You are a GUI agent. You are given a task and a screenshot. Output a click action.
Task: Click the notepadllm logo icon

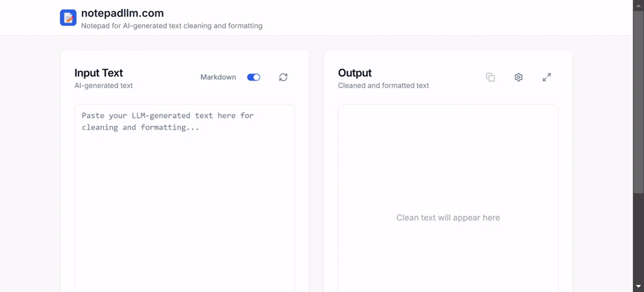tap(68, 18)
